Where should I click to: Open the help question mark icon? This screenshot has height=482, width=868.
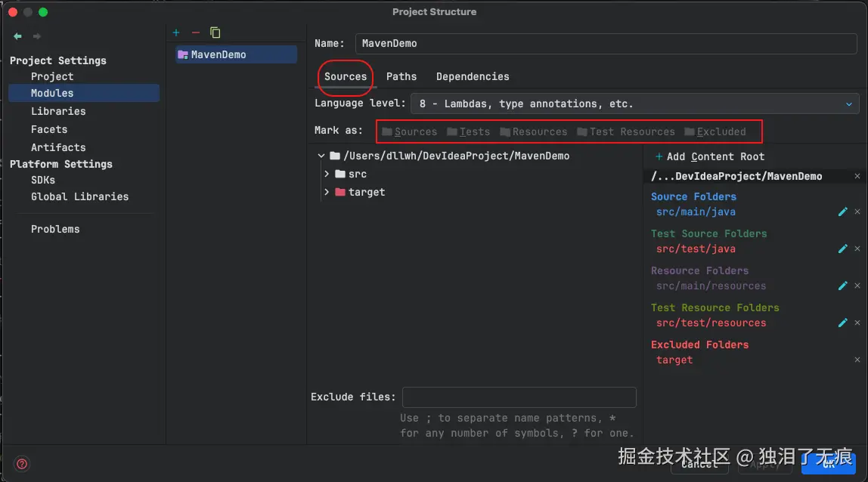click(22, 464)
